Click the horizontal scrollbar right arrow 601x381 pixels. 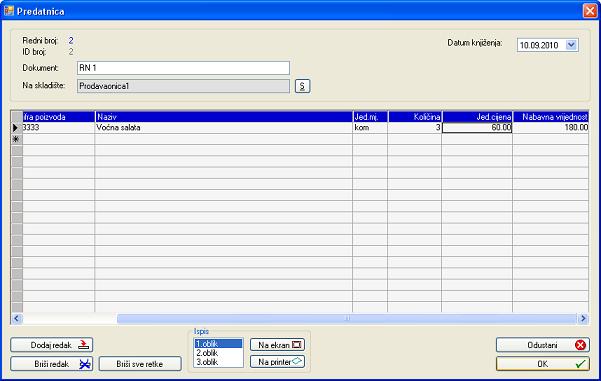pos(583,318)
